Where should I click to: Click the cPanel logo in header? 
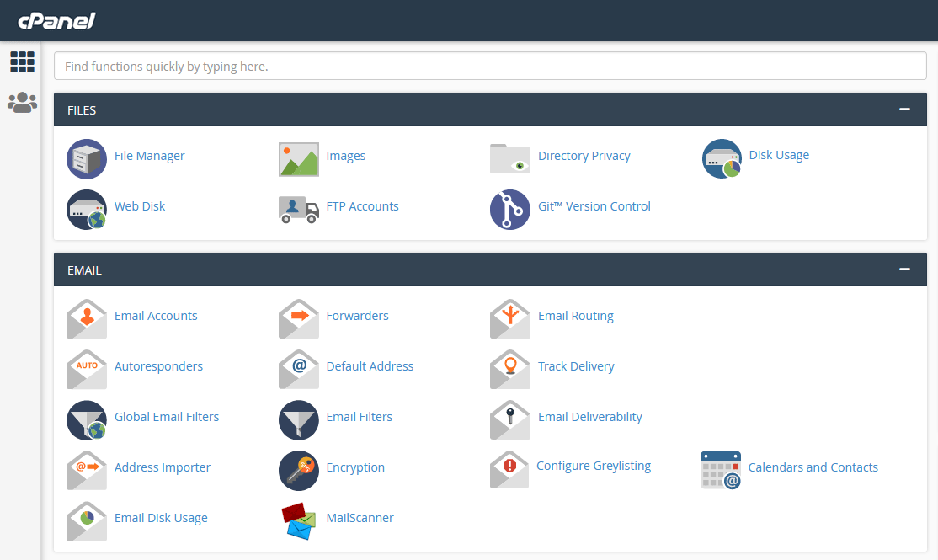click(56, 20)
